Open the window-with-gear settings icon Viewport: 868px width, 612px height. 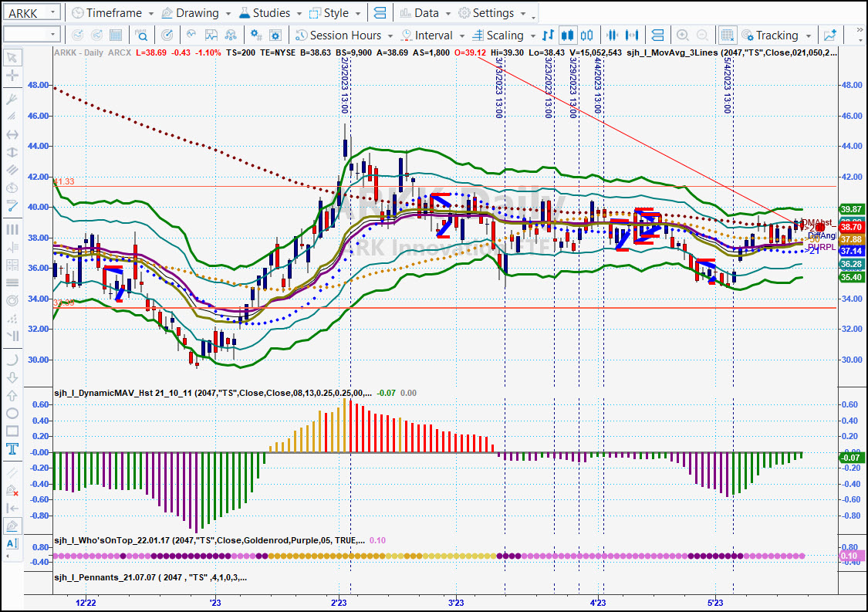click(275, 36)
